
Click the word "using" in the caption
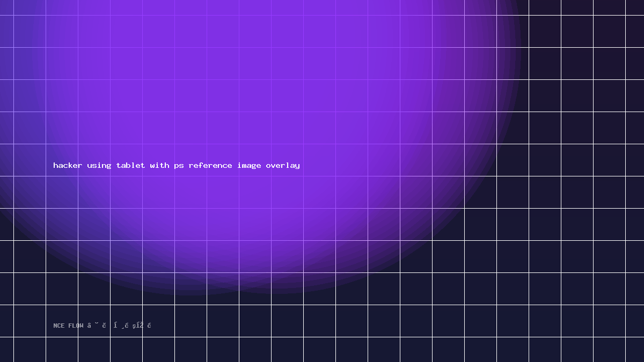(x=99, y=166)
